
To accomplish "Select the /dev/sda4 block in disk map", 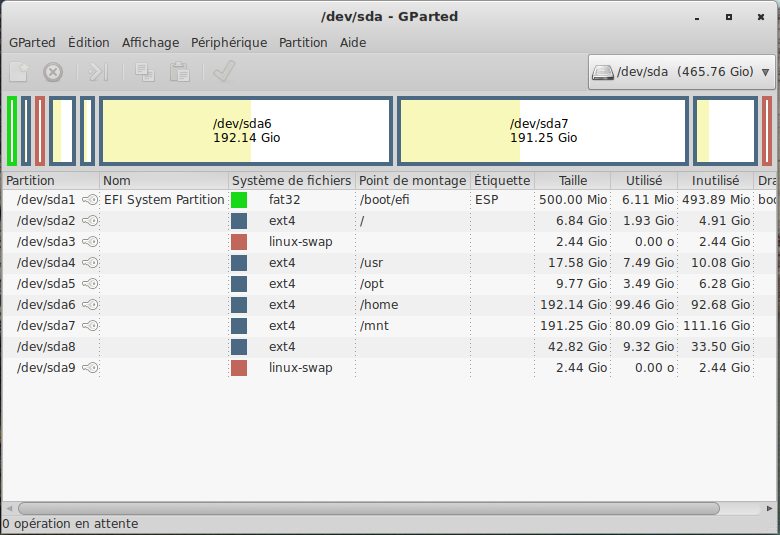I will [x=63, y=131].
